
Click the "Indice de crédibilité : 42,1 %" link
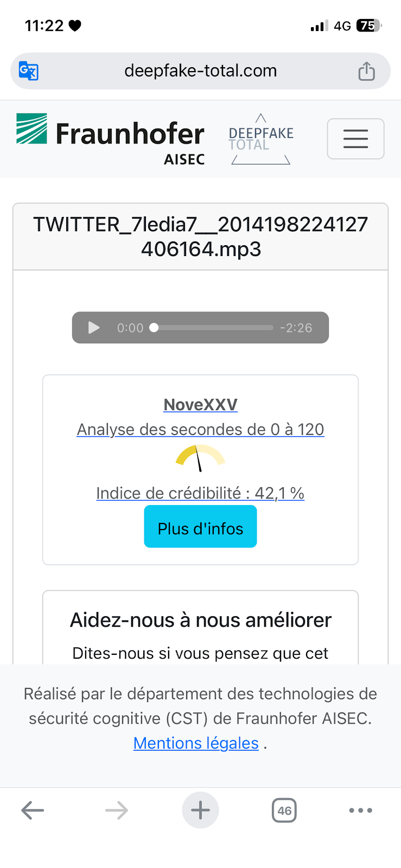(200, 493)
